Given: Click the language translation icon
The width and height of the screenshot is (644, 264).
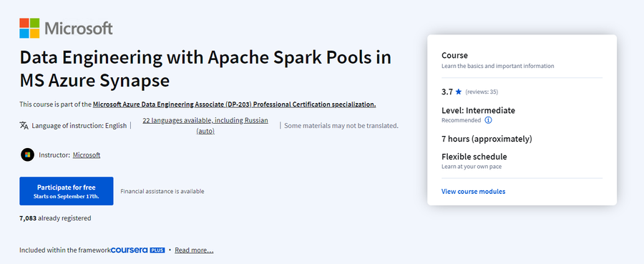Looking at the screenshot, I should (x=24, y=125).
